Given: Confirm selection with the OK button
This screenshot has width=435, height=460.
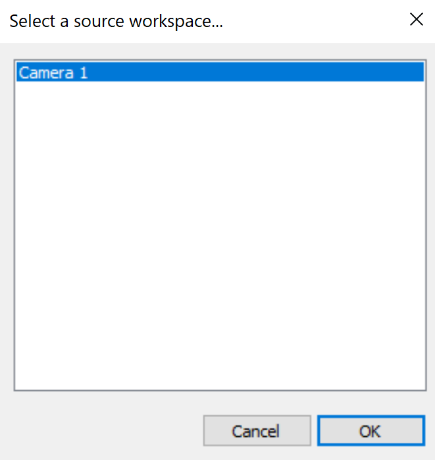Looking at the screenshot, I should pyautogui.click(x=371, y=431).
